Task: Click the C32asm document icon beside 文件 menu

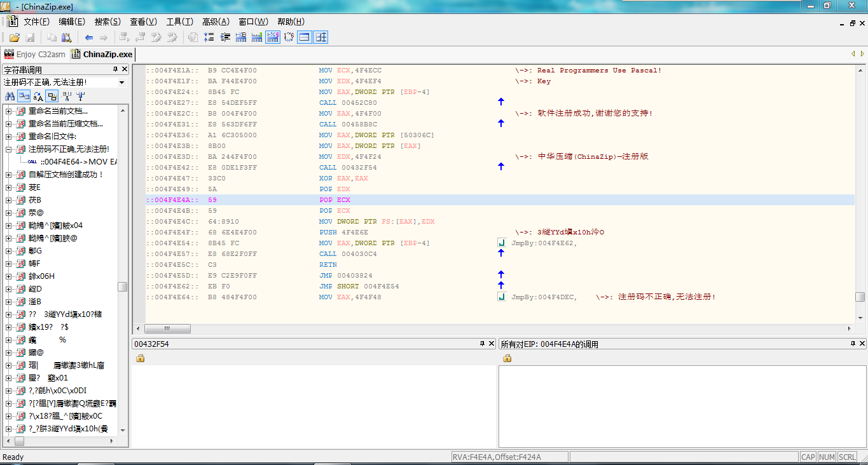Action: point(12,22)
